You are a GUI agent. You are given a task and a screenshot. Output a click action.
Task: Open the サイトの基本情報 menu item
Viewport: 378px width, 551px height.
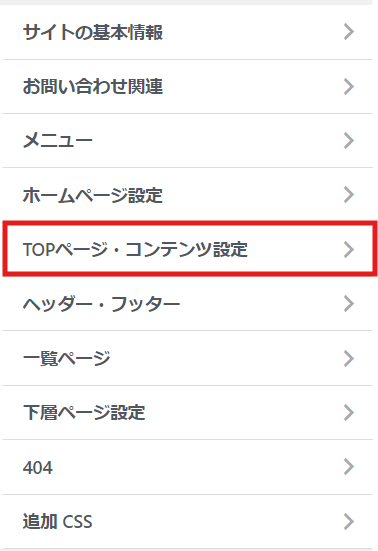pos(187,32)
